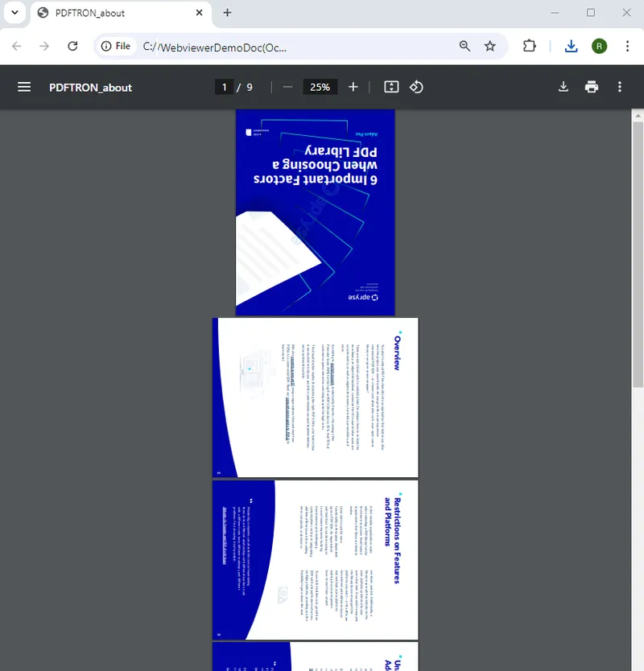Click the scrollbar up arrow
The height and width of the screenshot is (671, 644).
(x=638, y=115)
